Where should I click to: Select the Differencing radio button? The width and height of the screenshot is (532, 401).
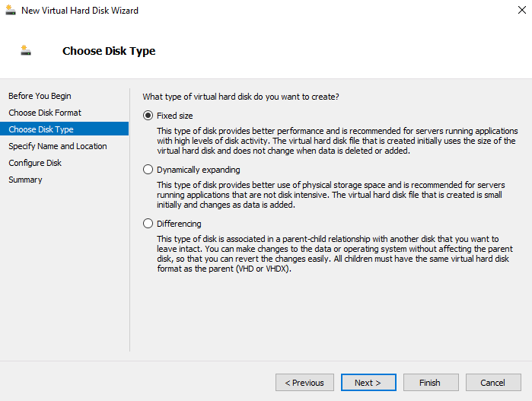point(148,224)
